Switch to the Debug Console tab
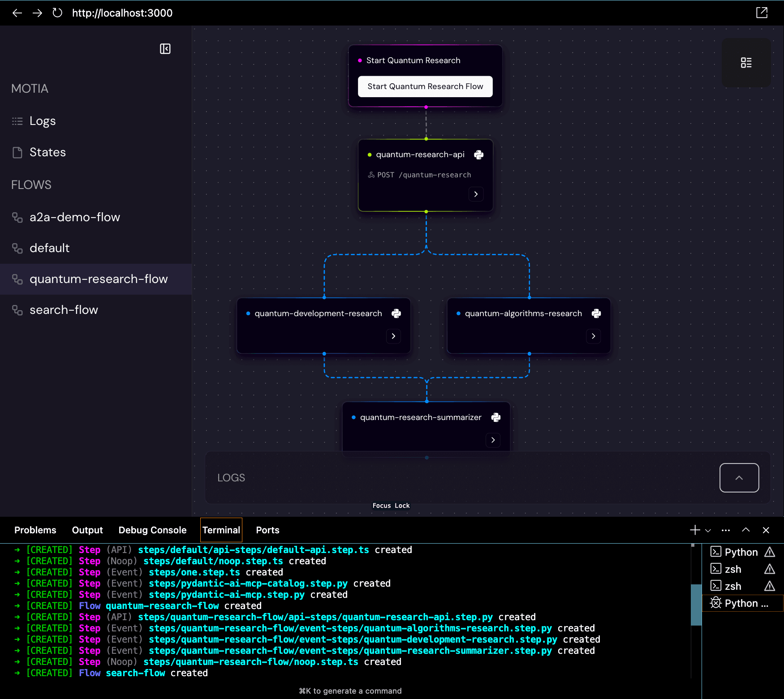 (x=152, y=530)
